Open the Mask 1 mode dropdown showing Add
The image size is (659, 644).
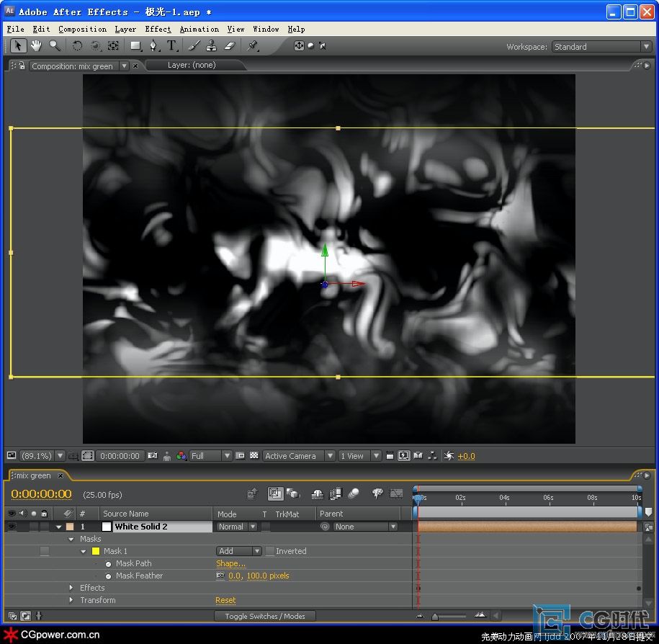click(x=238, y=551)
